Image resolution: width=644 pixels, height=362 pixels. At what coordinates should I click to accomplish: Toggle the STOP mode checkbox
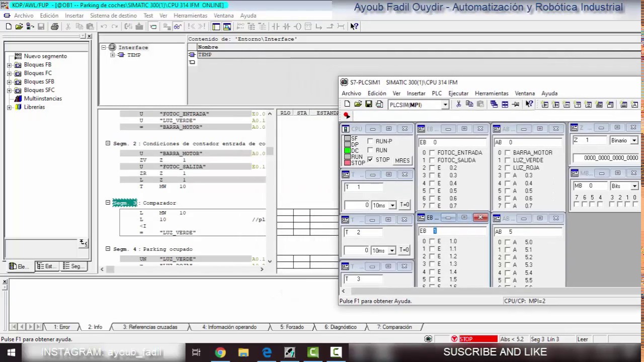pos(370,159)
